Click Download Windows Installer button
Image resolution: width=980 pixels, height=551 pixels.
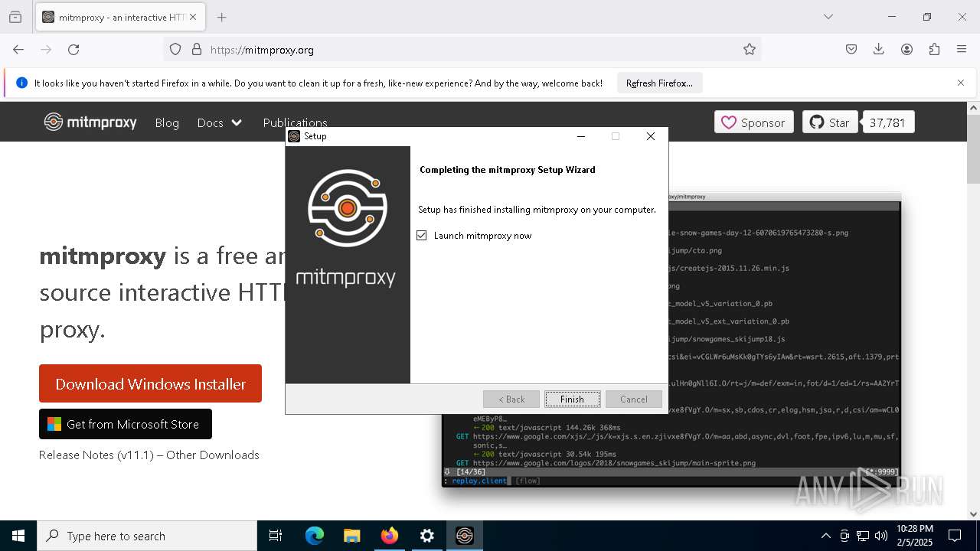coord(150,383)
